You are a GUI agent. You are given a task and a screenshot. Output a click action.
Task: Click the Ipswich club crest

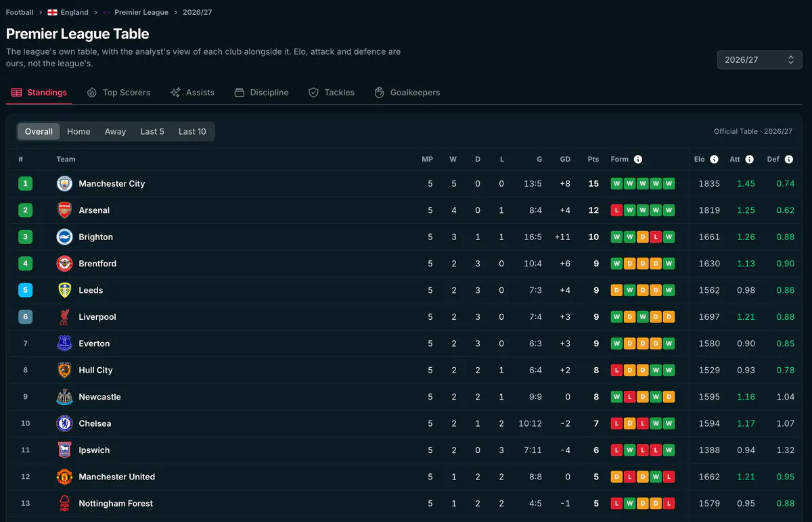coord(64,450)
